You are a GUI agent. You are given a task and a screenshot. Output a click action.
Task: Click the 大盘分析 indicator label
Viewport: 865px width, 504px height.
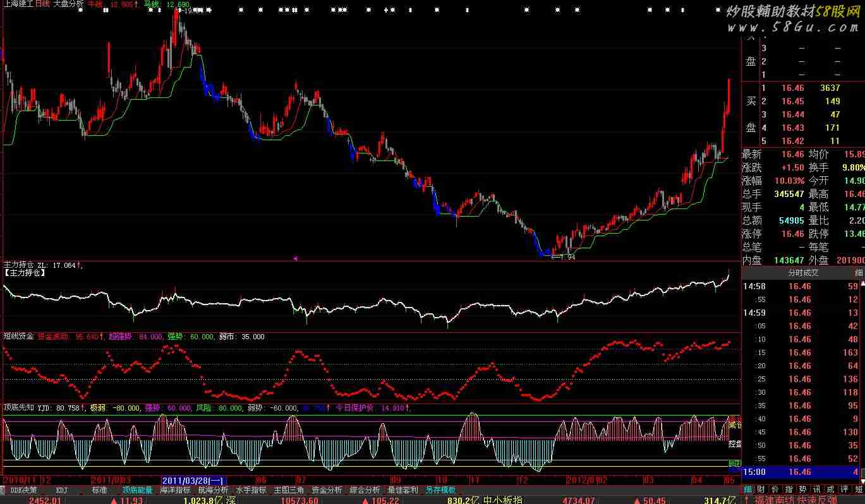[69, 4]
